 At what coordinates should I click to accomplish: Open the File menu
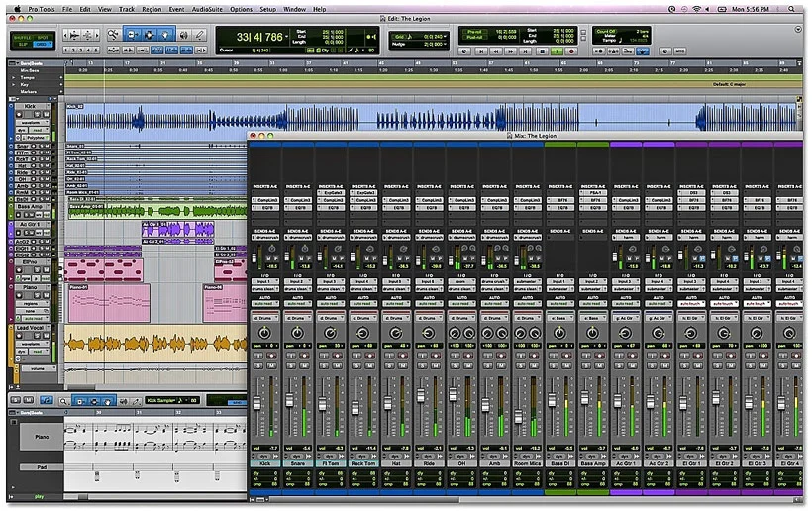pos(66,9)
